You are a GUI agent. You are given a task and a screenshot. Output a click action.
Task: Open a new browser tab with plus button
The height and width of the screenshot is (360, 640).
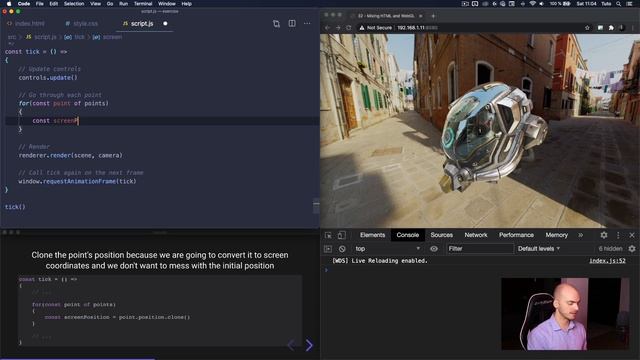tap(433, 16)
